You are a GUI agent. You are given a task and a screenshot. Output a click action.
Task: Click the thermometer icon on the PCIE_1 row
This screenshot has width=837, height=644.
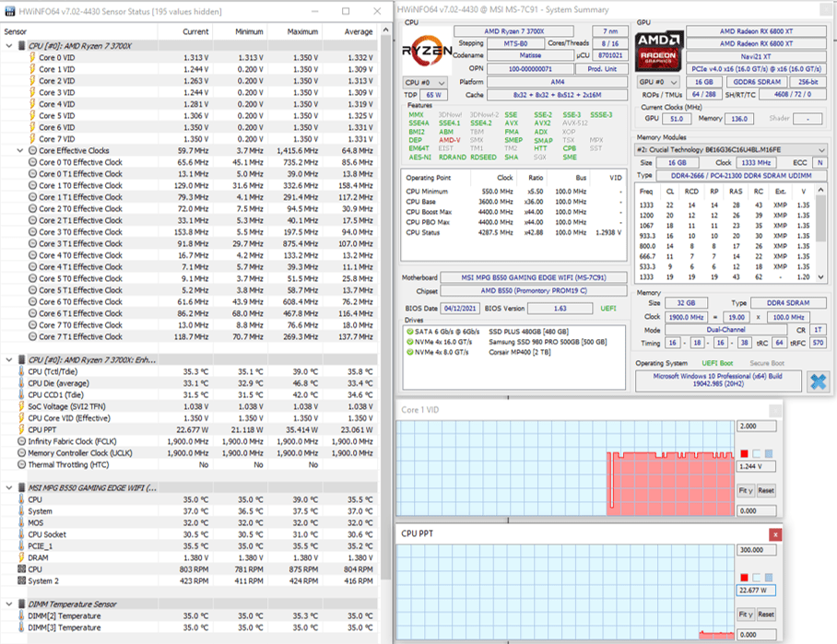pyautogui.click(x=21, y=545)
